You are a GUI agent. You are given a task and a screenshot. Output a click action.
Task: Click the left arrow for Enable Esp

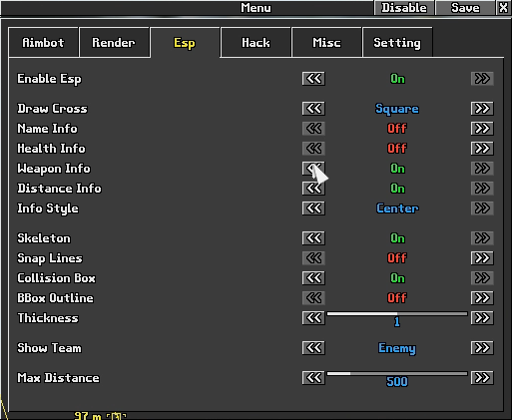313,79
